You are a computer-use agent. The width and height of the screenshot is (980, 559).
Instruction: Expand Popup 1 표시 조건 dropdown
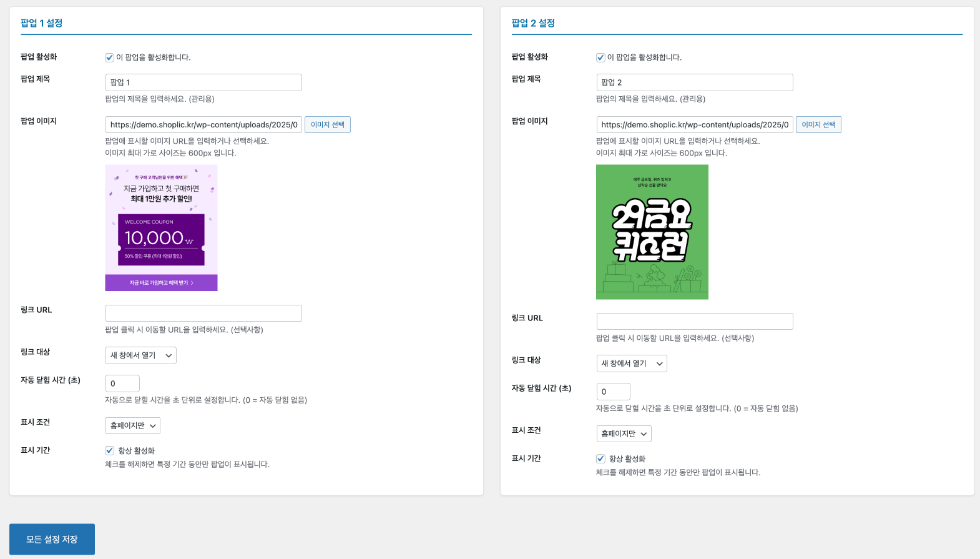pyautogui.click(x=132, y=425)
